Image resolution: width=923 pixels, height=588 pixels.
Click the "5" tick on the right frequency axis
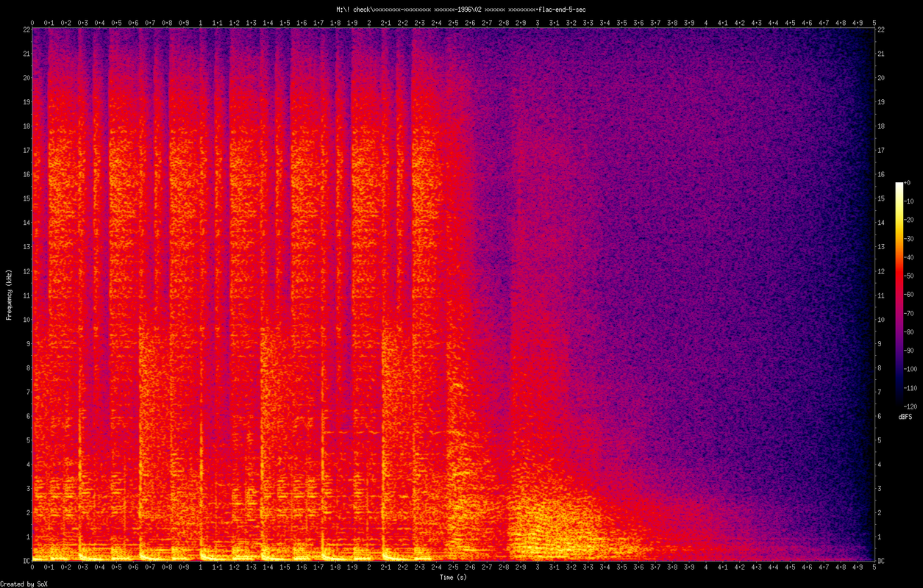pyautogui.click(x=880, y=440)
